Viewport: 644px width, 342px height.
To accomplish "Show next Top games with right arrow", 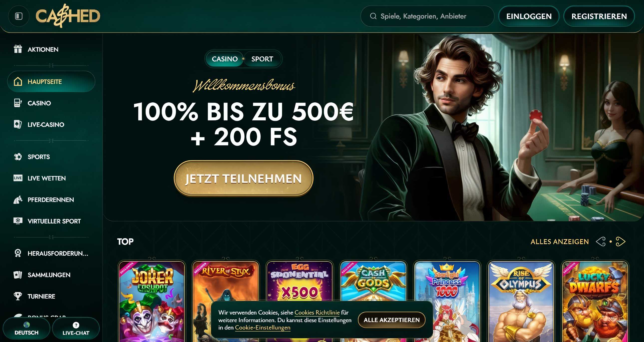I will (621, 241).
